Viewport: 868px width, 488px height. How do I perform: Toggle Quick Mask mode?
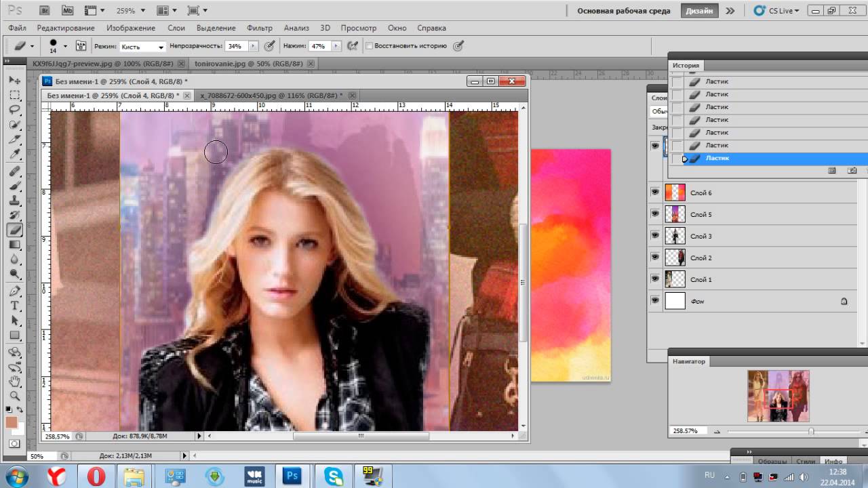[x=15, y=443]
